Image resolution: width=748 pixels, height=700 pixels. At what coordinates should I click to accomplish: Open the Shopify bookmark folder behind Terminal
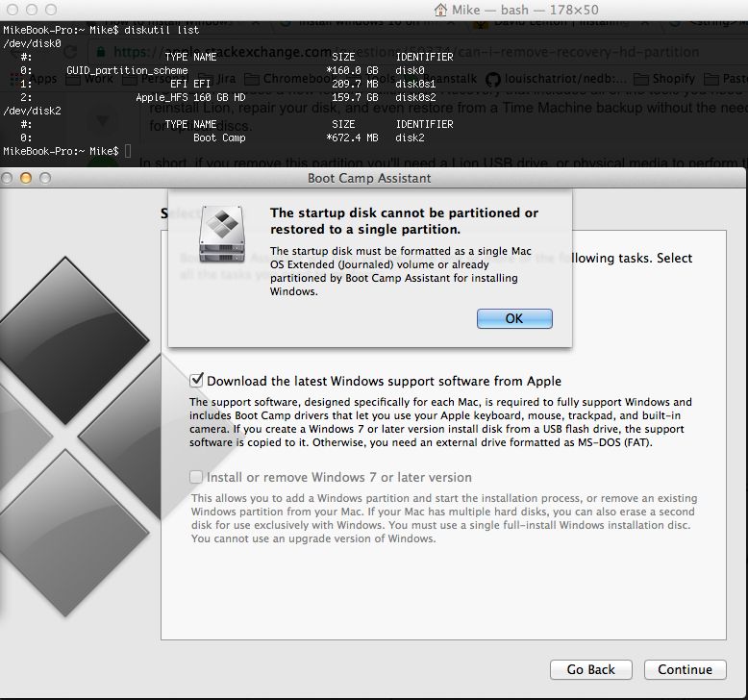pyautogui.click(x=665, y=78)
